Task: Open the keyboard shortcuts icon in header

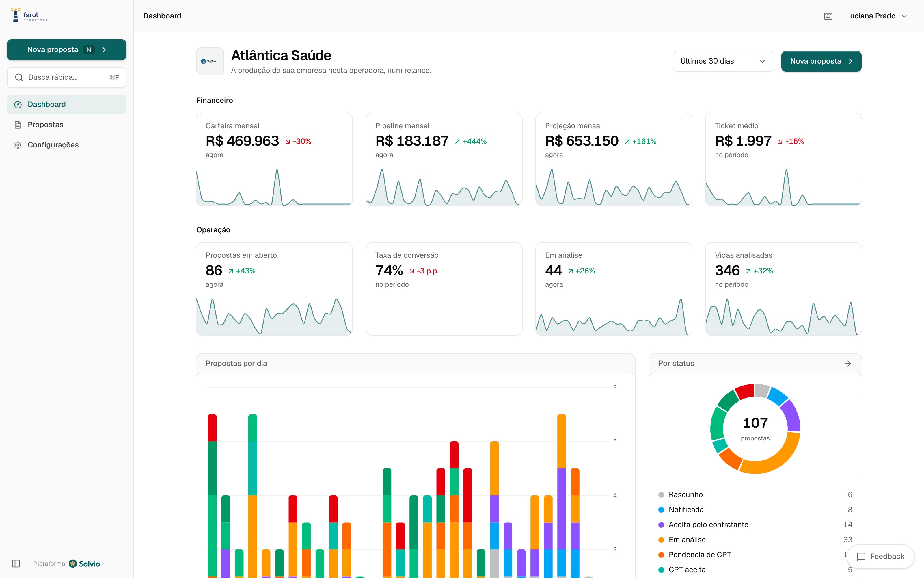Action: coord(828,16)
